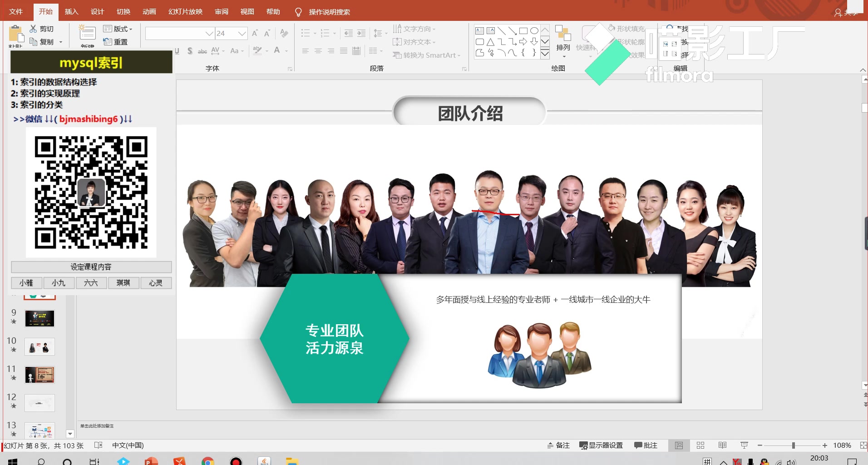Open the font size 24 dropdown
The image size is (868, 465).
point(242,33)
